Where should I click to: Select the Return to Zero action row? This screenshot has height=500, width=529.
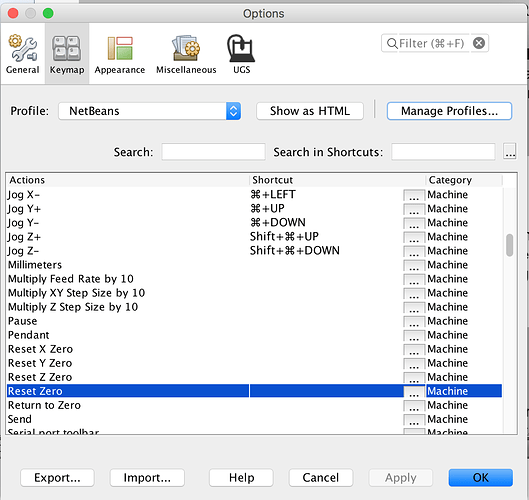pyautogui.click(x=254, y=405)
